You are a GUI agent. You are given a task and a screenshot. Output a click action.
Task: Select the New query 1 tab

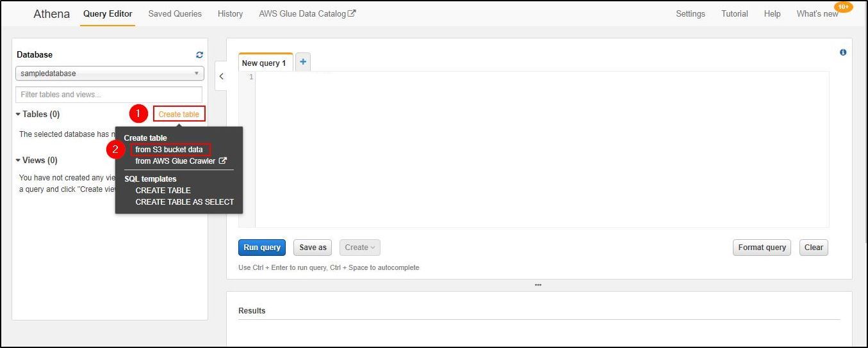tap(265, 63)
